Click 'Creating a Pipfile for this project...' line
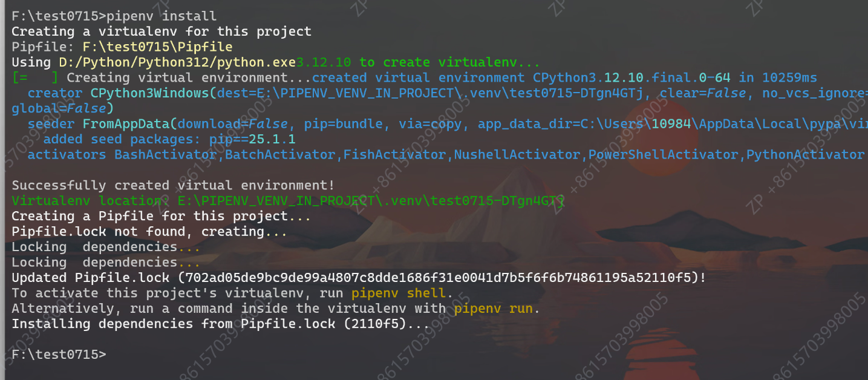 click(162, 217)
